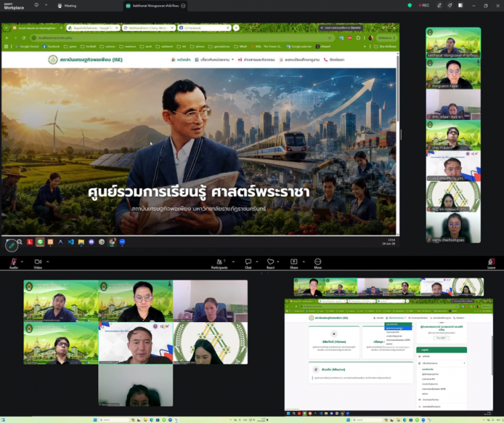Open ข่าวสารและกิจกรรม menu item
The width and height of the screenshot is (504, 423).
[257, 60]
